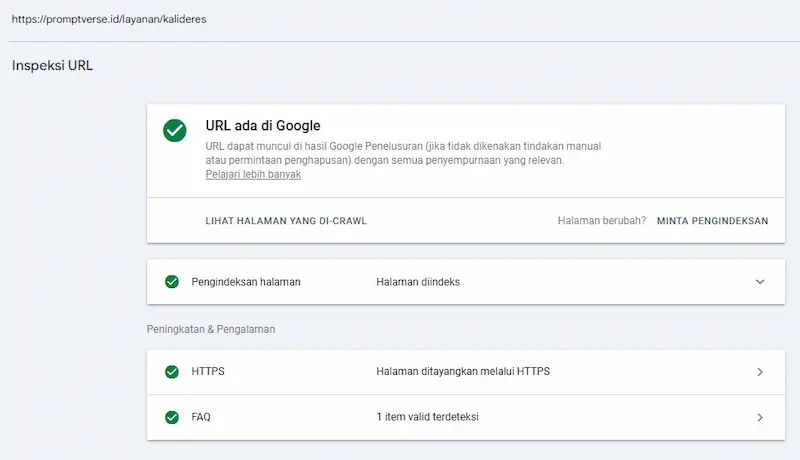Select the inspected URL text promptverse.id/layanan/kalideres
This screenshot has width=800, height=460.
pos(109,19)
